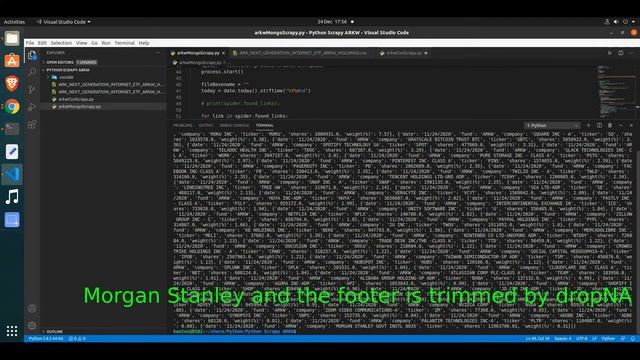
Task: Switch to arkwCsvScrapy.py editor tab
Action: tap(403, 53)
